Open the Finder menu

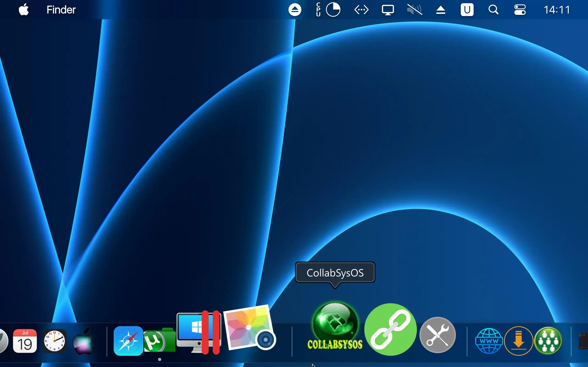[x=61, y=10]
